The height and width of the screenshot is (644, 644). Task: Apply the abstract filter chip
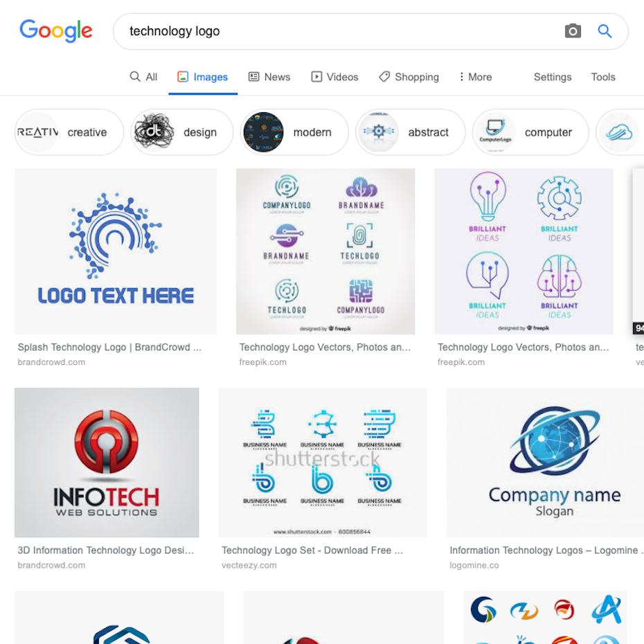tap(411, 132)
